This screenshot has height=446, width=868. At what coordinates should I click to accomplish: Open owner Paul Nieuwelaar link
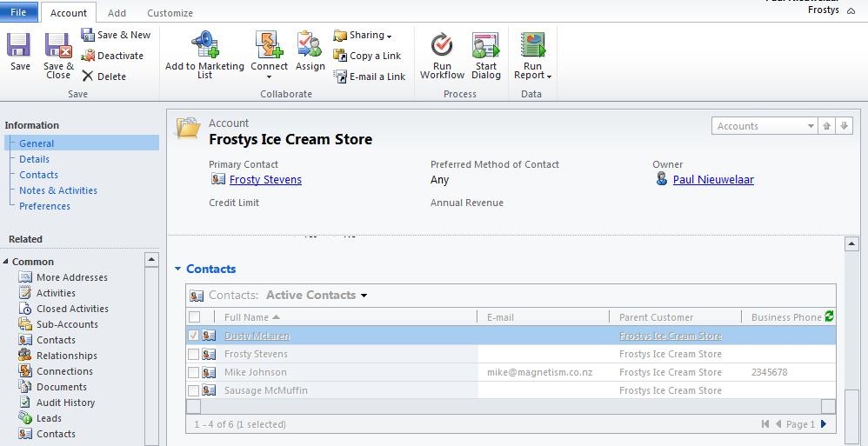[712, 180]
